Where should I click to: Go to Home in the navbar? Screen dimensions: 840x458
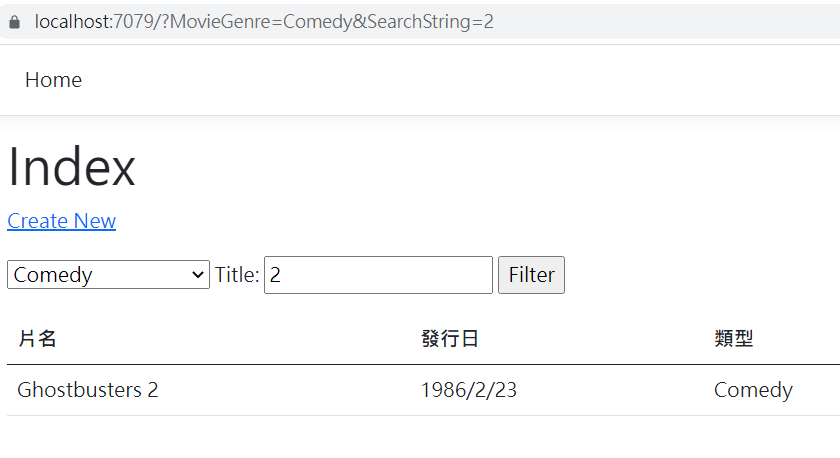pos(53,80)
